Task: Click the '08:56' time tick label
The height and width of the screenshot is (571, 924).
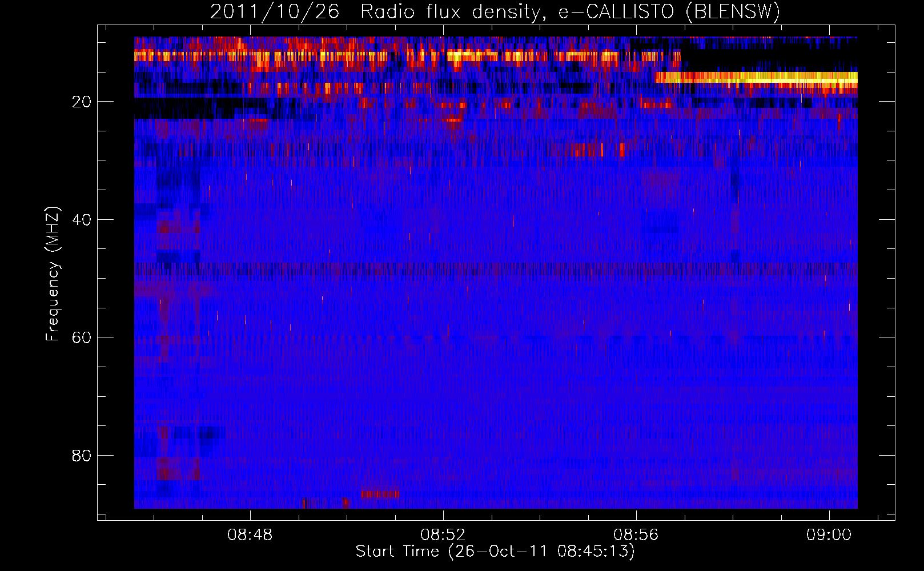Action: (636, 534)
